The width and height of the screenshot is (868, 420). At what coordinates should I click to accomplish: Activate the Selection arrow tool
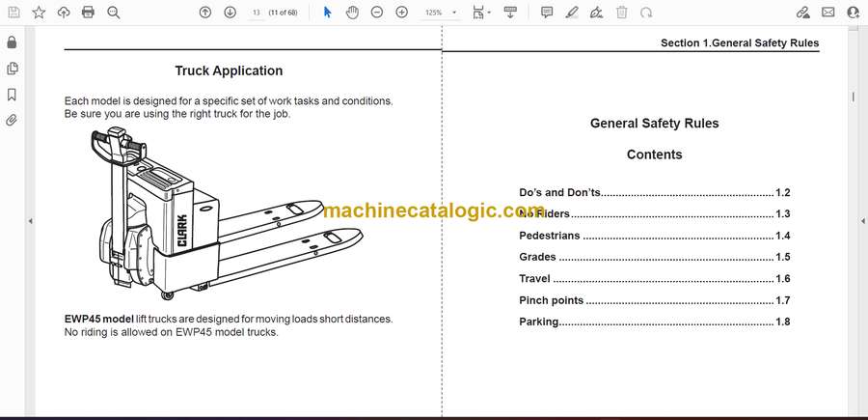coord(327,13)
